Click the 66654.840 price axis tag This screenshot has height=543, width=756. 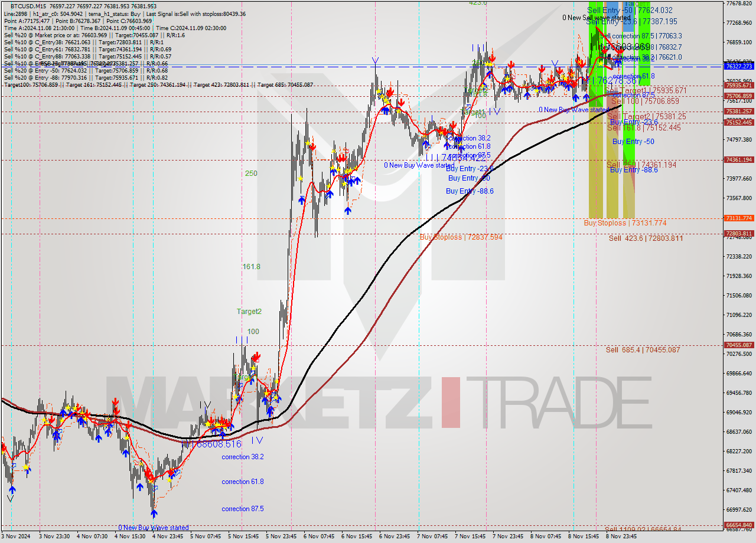coord(738,525)
